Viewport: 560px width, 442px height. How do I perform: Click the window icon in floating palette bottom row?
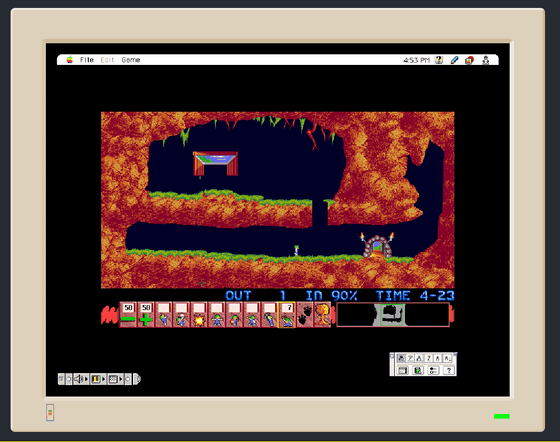(402, 370)
